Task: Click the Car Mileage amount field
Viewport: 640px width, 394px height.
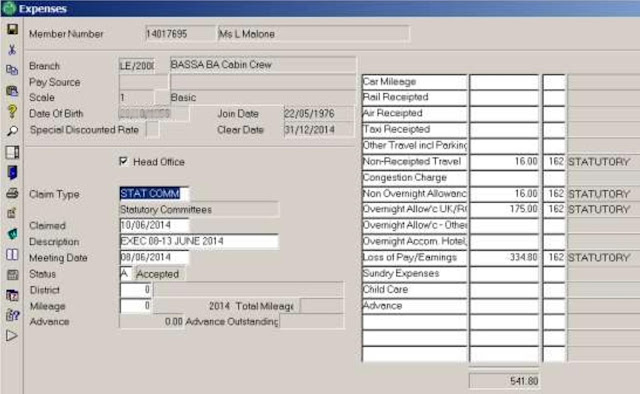Action: (x=504, y=82)
